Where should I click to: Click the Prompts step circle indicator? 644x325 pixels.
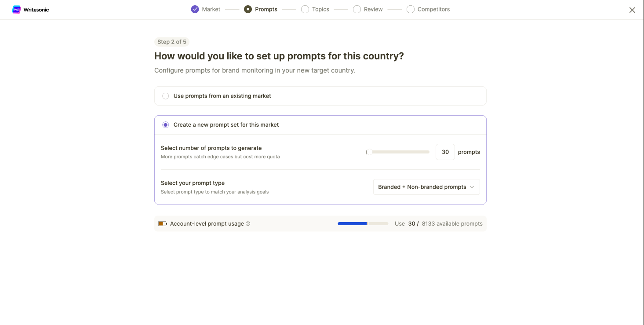(x=248, y=9)
